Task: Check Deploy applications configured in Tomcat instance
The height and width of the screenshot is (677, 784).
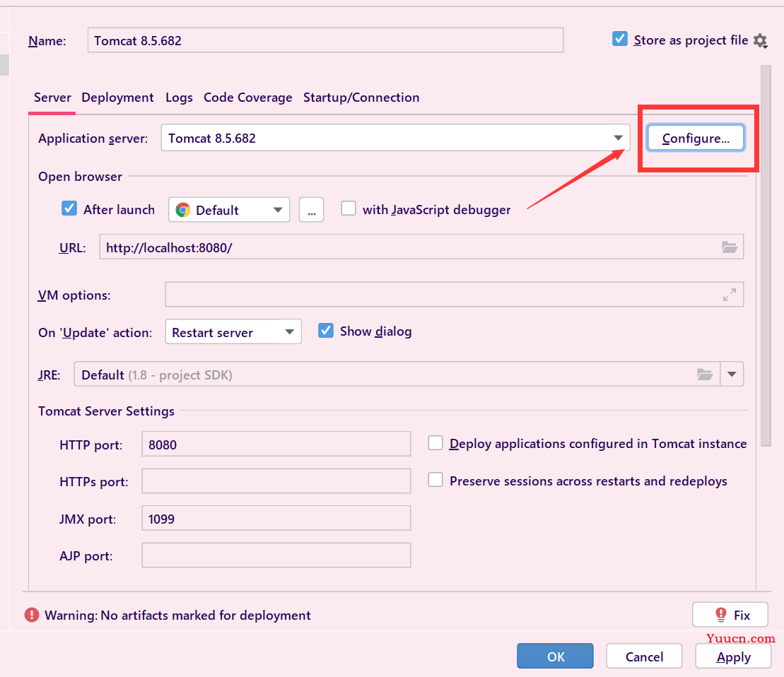Action: pos(435,442)
